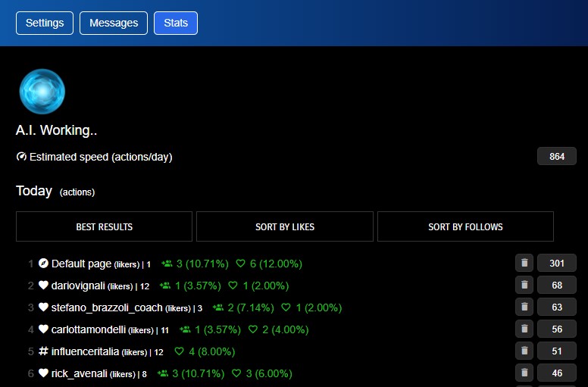Select the influenceritalia hashtag name
The width and height of the screenshot is (588, 387).
tap(85, 351)
